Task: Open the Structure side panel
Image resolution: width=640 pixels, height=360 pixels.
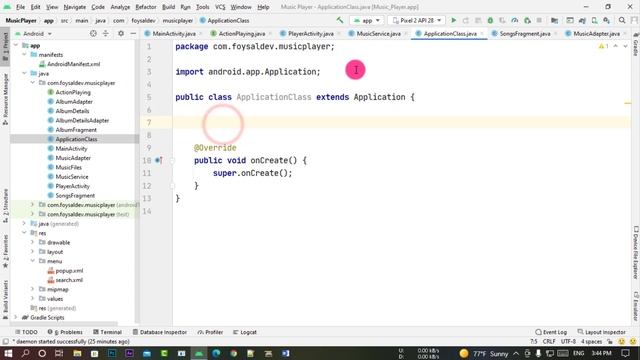Action: [5, 205]
